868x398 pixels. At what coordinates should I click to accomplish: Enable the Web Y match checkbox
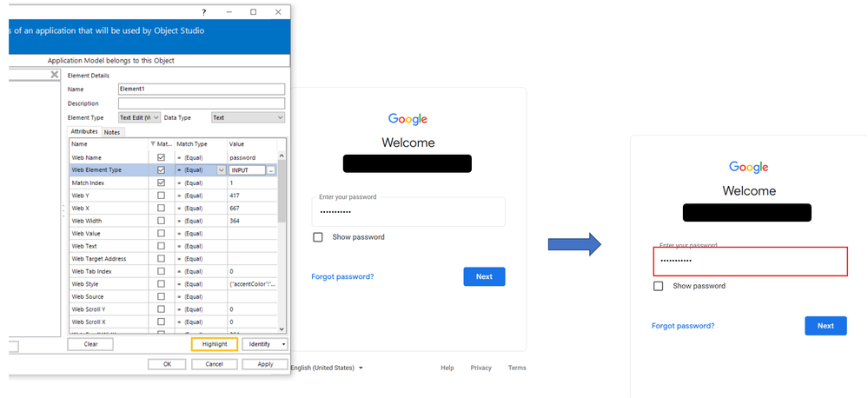pos(161,196)
